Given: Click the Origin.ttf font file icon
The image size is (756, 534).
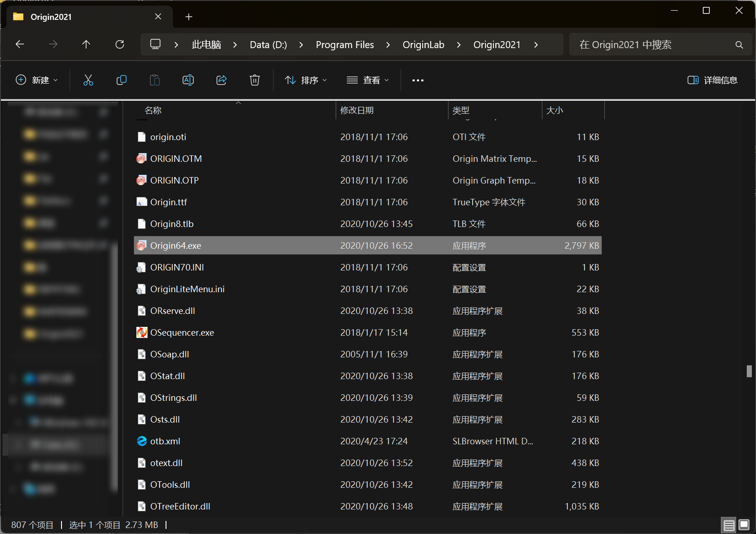Looking at the screenshot, I should tap(141, 202).
